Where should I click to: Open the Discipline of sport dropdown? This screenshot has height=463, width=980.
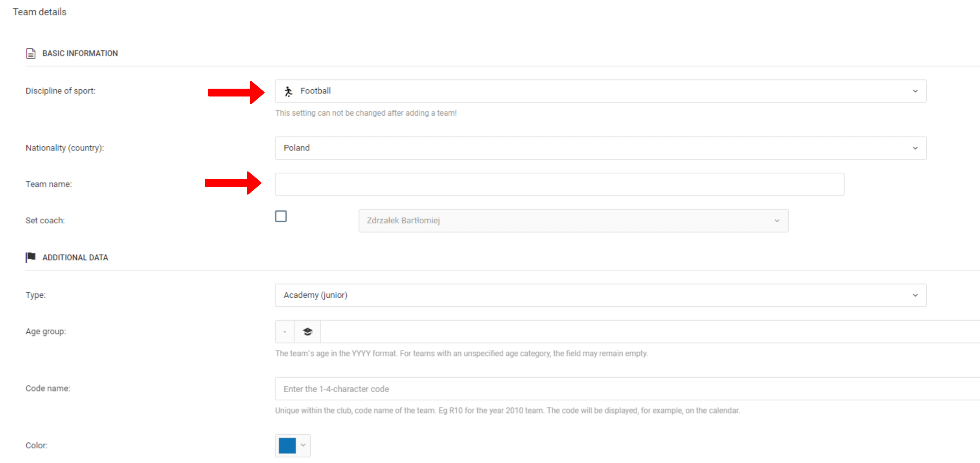tap(570, 91)
